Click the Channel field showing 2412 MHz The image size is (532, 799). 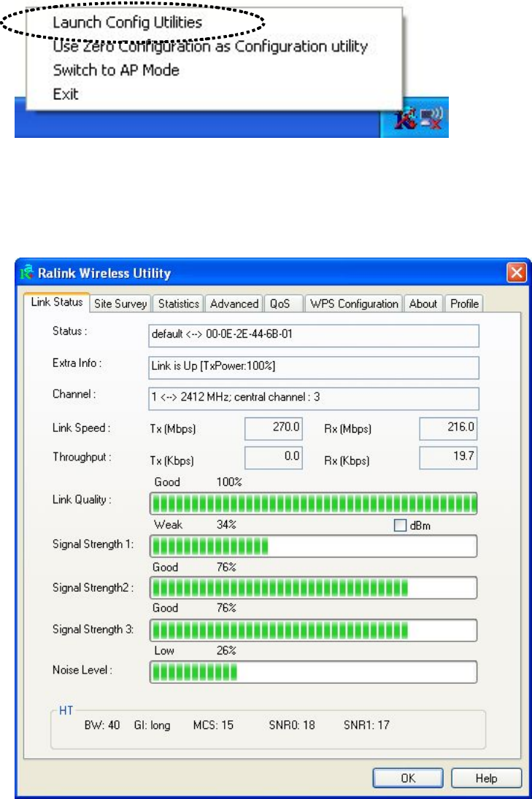pyautogui.click(x=313, y=398)
